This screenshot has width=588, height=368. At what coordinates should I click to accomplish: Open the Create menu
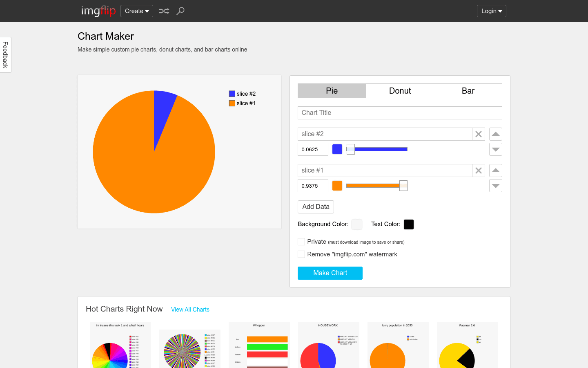point(136,11)
